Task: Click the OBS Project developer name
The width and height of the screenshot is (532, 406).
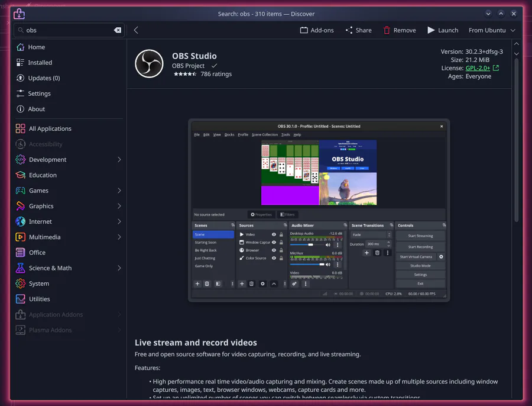Action: point(188,66)
